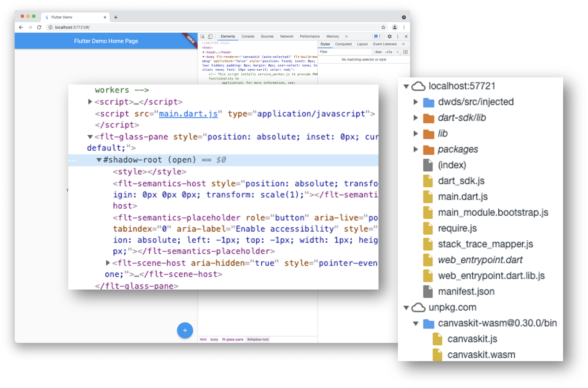The image size is (588, 388).
Task: Select the flt-glass-pane breadcrumb item
Action: pos(232,339)
